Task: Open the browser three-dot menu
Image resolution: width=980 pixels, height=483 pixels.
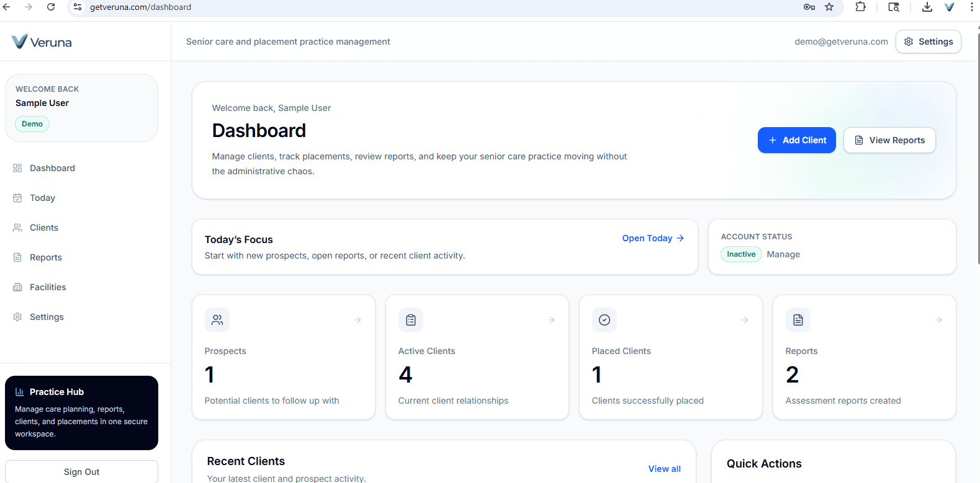Action: (x=971, y=7)
